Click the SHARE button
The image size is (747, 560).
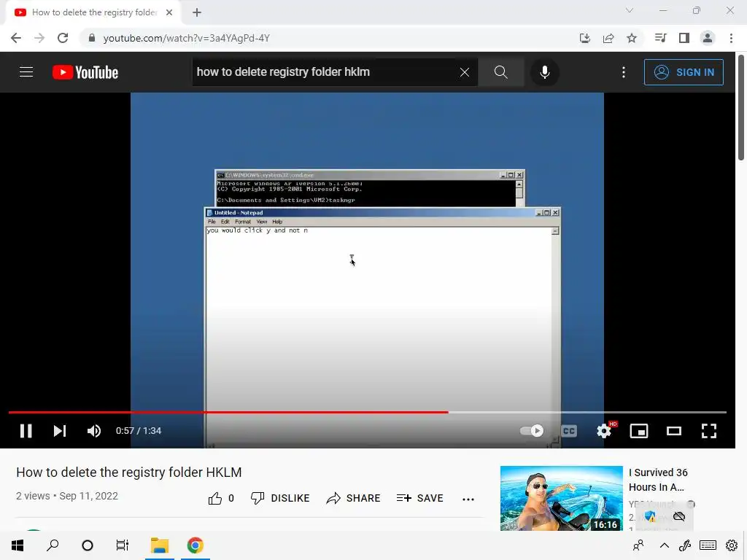(353, 498)
